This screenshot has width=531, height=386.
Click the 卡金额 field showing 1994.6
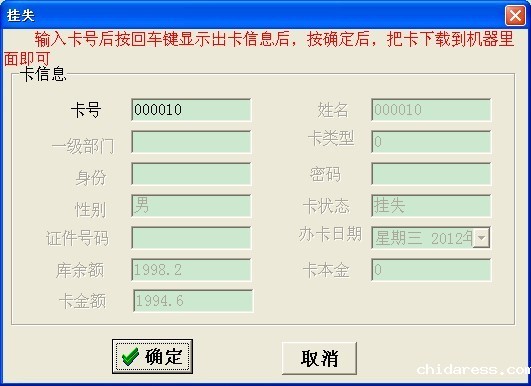193,301
